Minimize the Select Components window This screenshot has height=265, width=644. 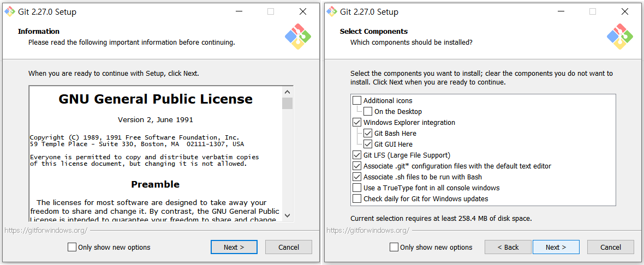(x=560, y=11)
